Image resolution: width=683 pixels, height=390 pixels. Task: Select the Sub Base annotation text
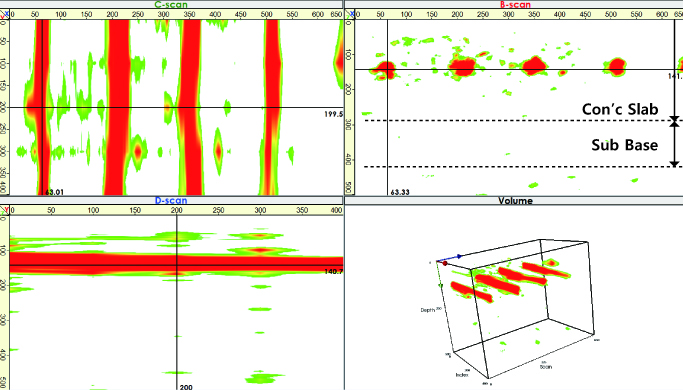tap(624, 145)
